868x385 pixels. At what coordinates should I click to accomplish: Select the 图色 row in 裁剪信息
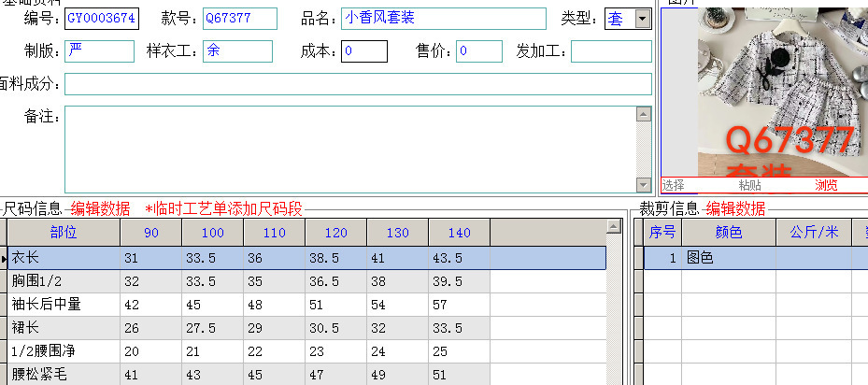(756, 258)
